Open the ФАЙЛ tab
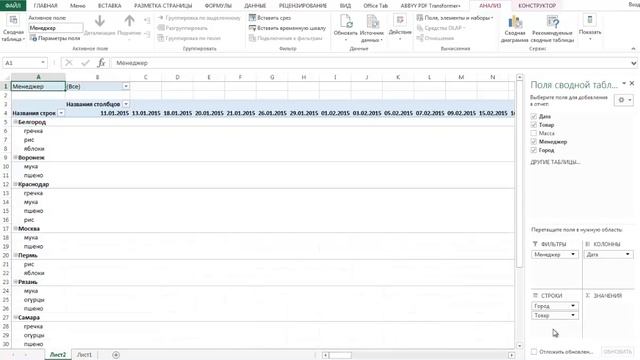 13,5
